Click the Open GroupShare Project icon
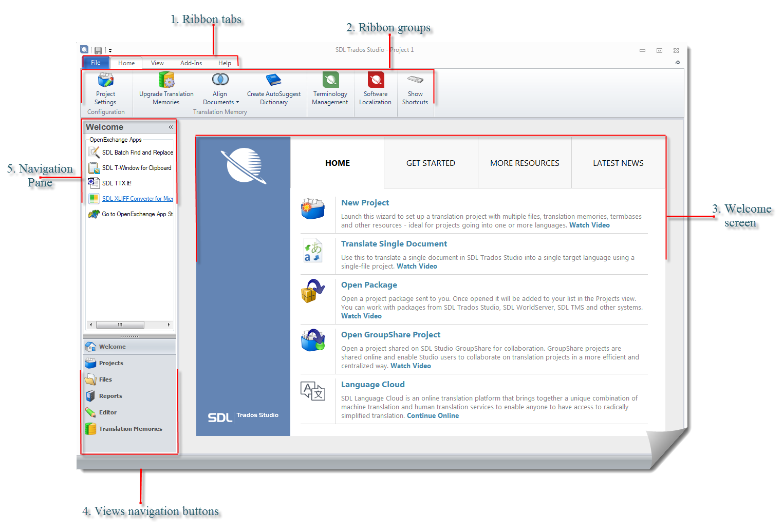The image size is (783, 532). [x=313, y=340]
